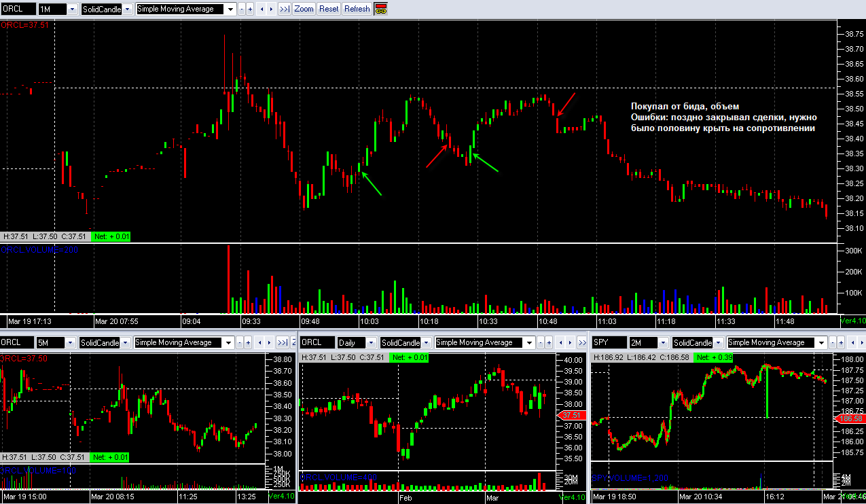Click the ORCL=37.51 label on main chart
Viewport: 866px width, 504px height.
(x=24, y=24)
